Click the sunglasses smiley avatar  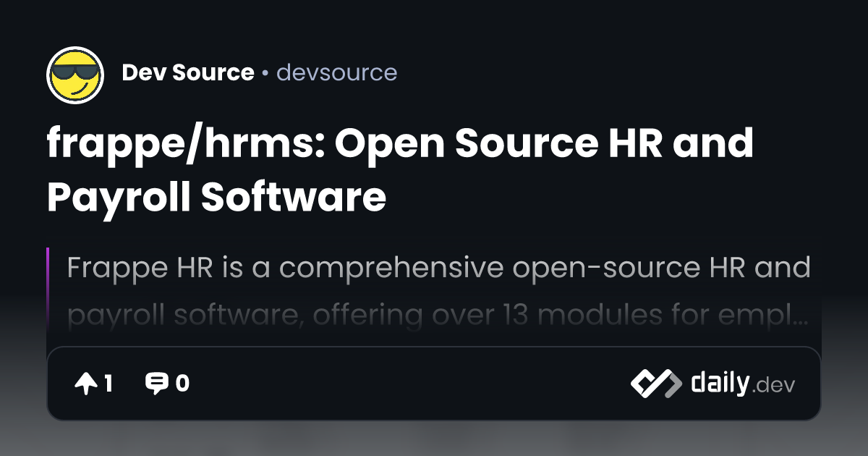[x=75, y=75]
